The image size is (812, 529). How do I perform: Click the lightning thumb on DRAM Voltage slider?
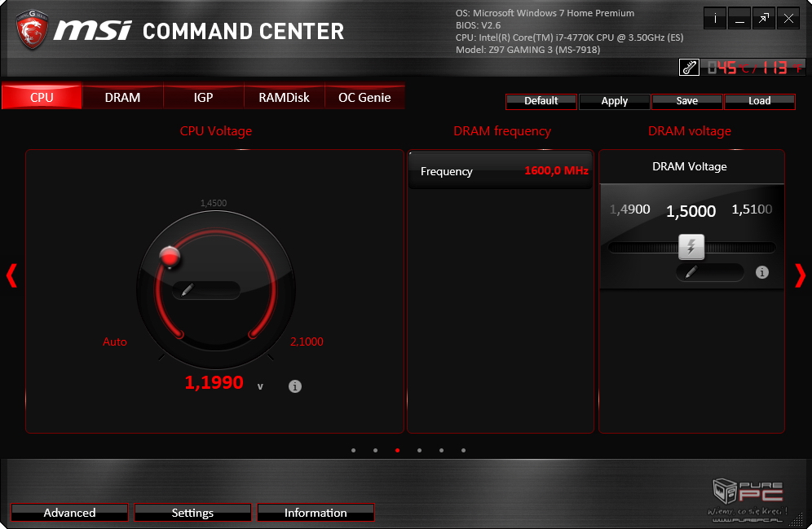coord(691,246)
